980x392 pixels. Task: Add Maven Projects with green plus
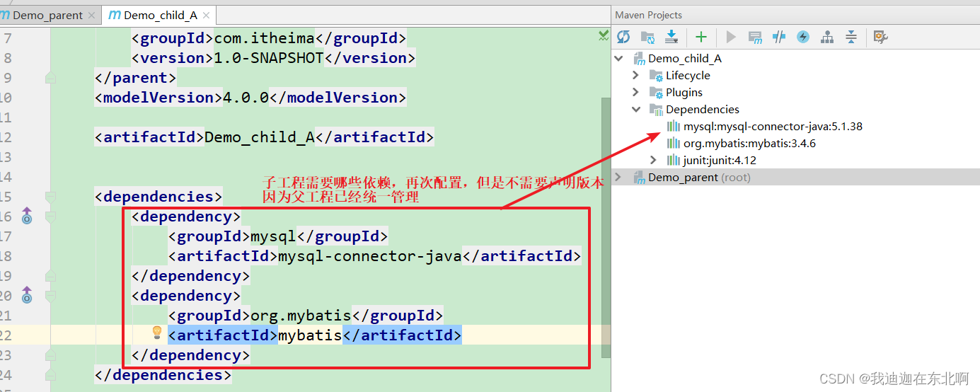pyautogui.click(x=701, y=37)
